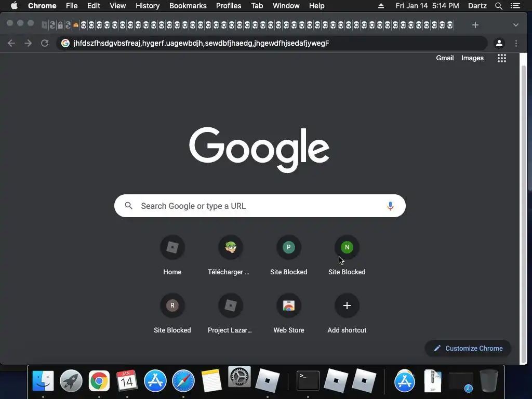Viewport: 532px width, 399px height.
Task: Open the Project Lazar shortcut tile
Action: click(230, 314)
